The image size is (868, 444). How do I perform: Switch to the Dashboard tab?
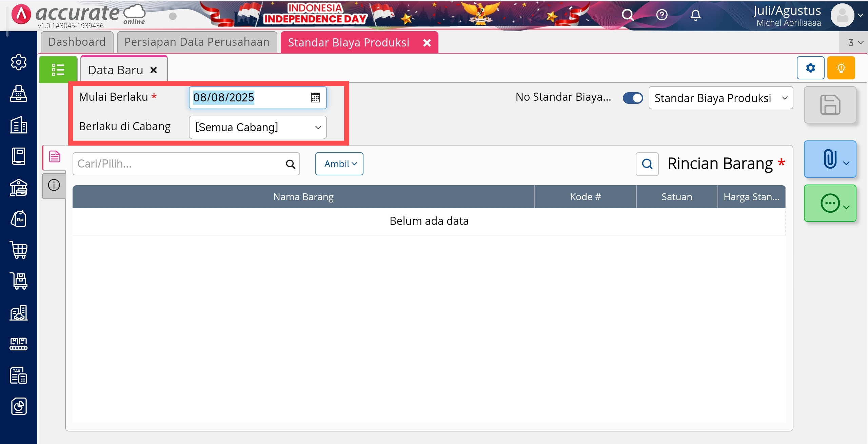point(77,42)
